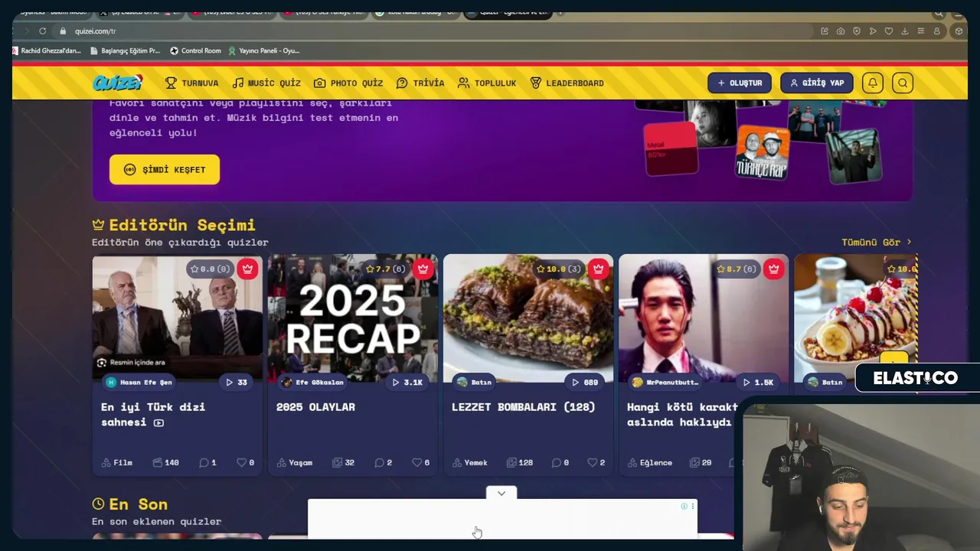Open the Music Quiz section
The image size is (980, 551).
(266, 83)
